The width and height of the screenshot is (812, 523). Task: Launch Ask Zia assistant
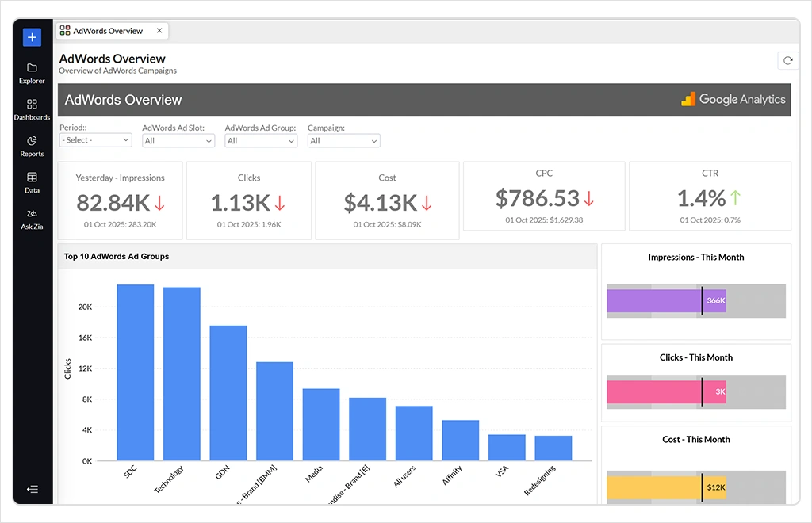coord(32,214)
